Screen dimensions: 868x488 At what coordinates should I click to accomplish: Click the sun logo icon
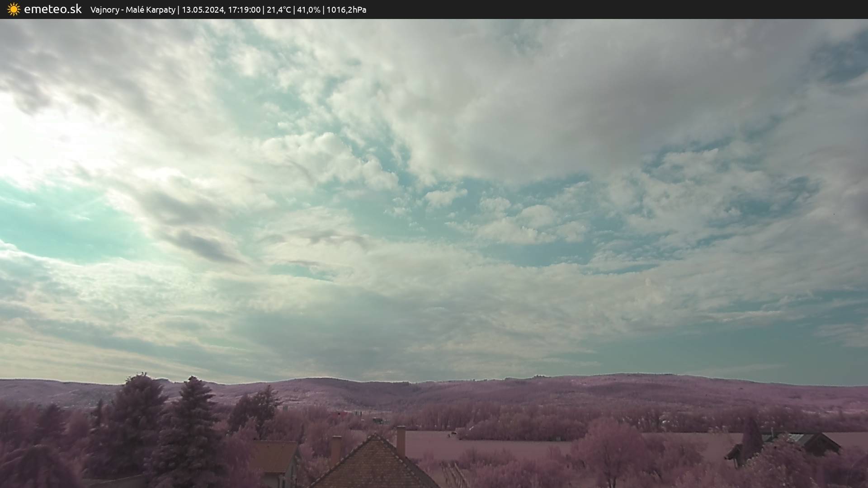pos(14,9)
